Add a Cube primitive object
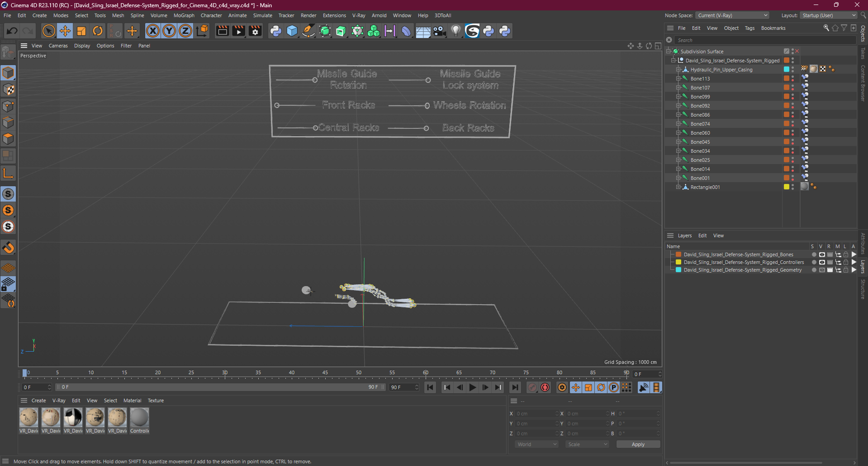Image resolution: width=868 pixels, height=466 pixels. [x=292, y=31]
